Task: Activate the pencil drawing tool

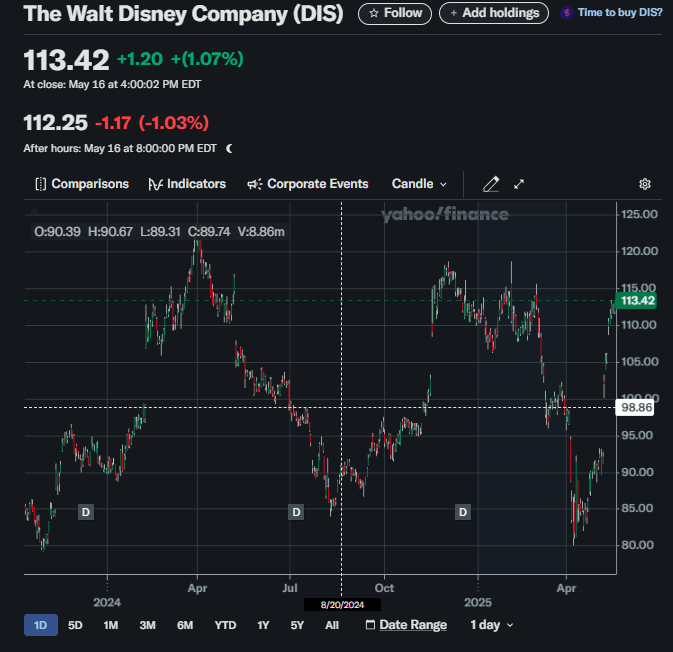Action: (x=491, y=184)
